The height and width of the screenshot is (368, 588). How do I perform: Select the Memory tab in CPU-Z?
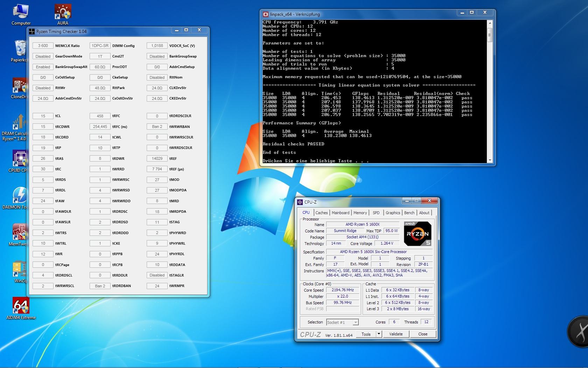point(360,213)
